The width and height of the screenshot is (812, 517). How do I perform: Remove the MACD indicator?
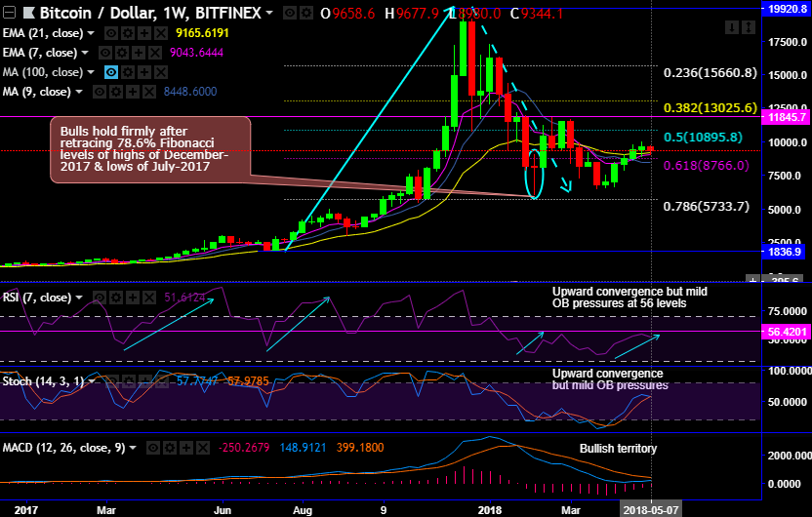[203, 448]
